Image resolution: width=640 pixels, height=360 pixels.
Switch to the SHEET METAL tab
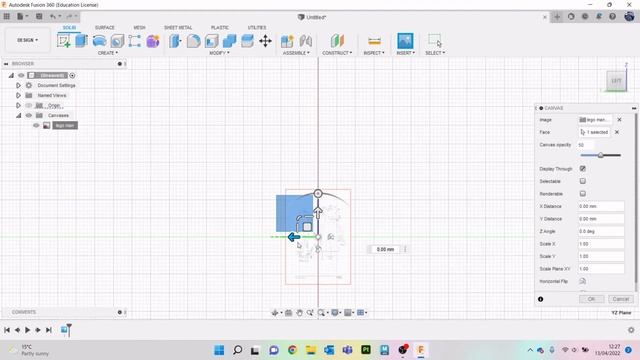[x=178, y=27]
